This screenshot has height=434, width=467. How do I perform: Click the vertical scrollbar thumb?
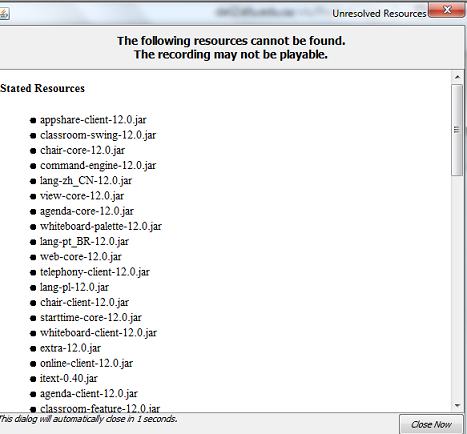457,130
